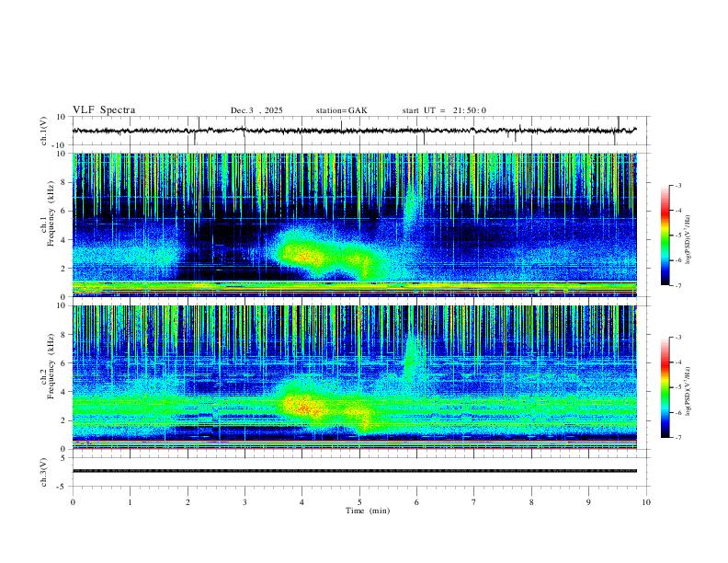Click the ch.3 flat voltage trace

[354, 471]
